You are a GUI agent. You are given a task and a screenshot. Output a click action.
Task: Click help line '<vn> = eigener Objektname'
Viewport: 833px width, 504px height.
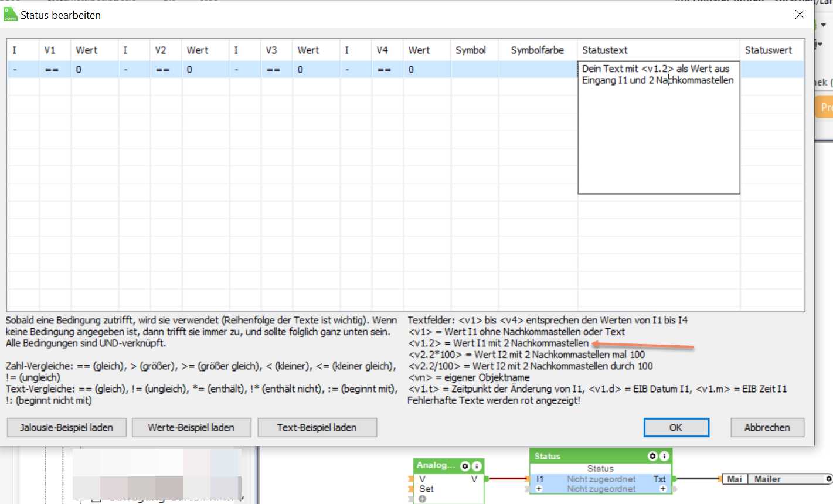[468, 377]
